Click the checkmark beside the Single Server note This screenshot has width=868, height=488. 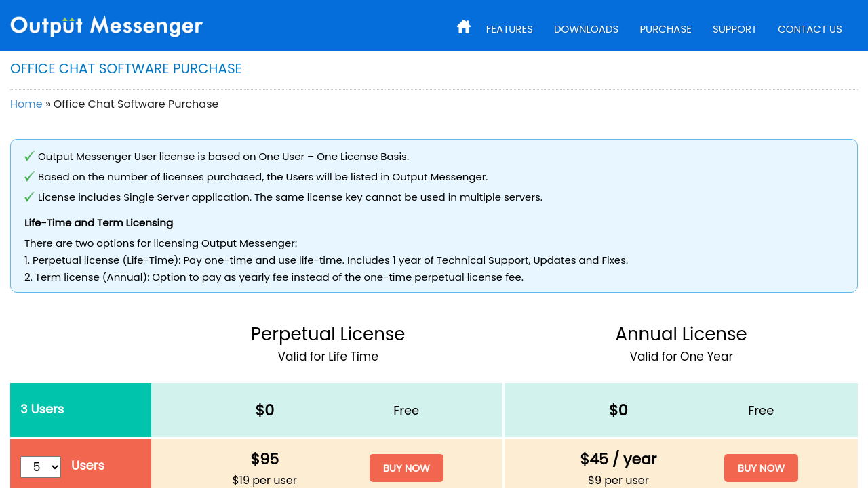(28, 197)
